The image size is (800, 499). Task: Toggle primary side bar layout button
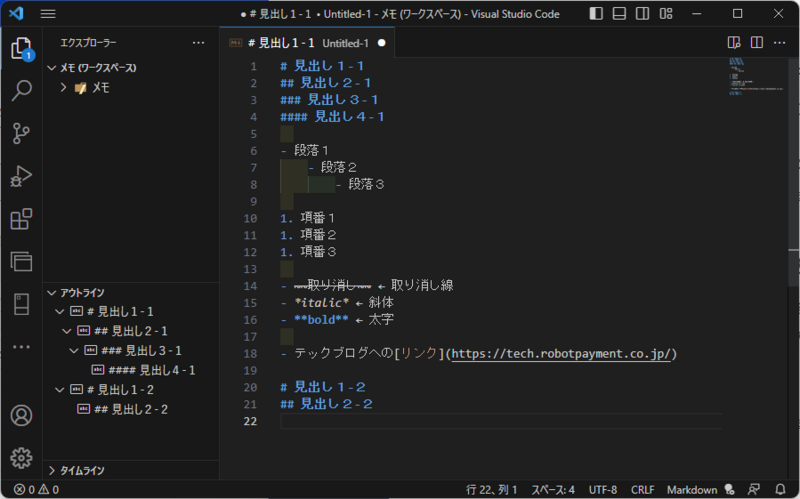pyautogui.click(x=596, y=14)
